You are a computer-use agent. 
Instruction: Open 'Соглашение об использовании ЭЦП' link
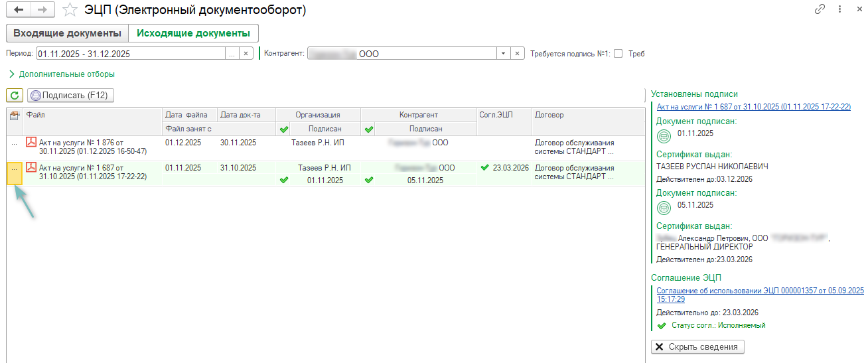(759, 295)
